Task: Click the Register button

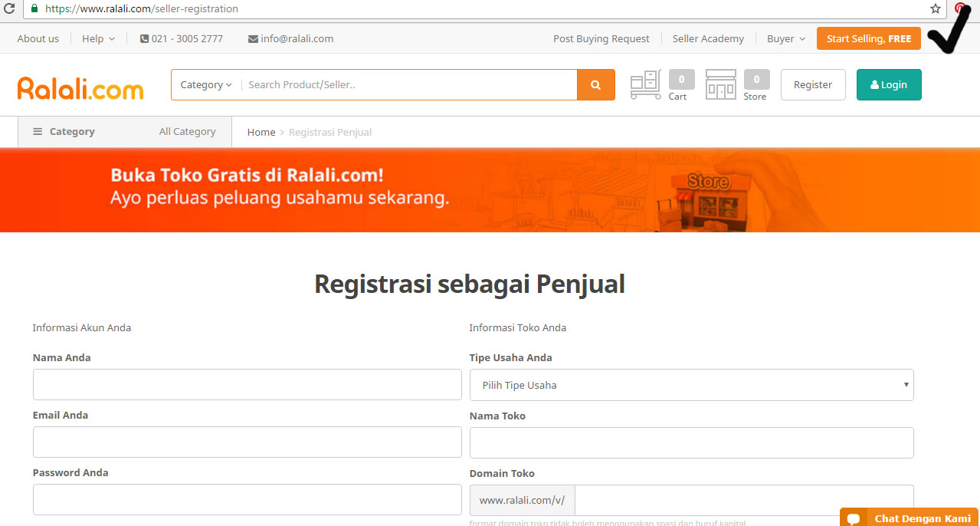Action: pyautogui.click(x=812, y=85)
